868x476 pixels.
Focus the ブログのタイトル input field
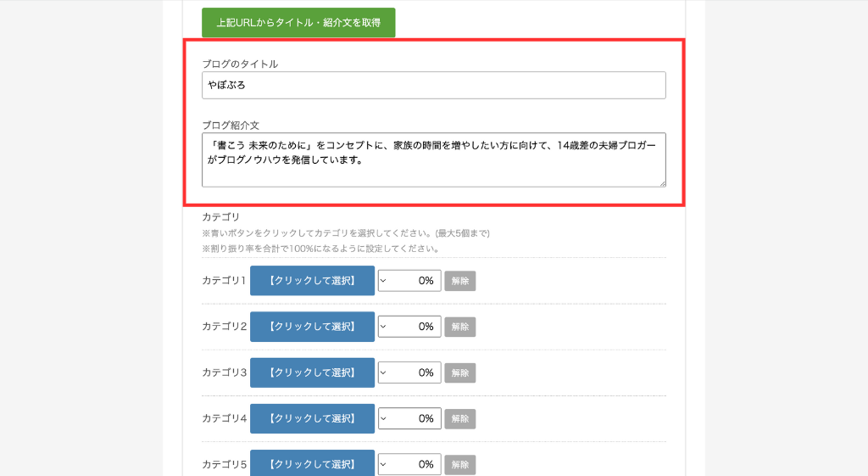433,86
